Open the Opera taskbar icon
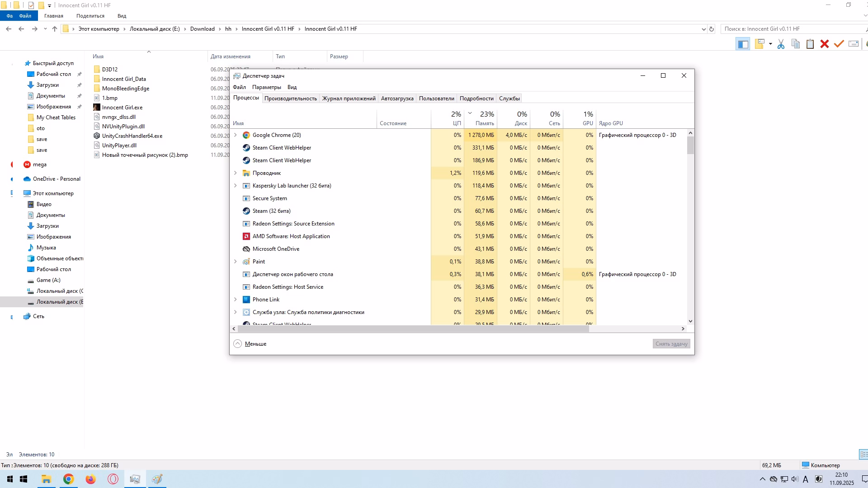868x488 pixels. pos(113,479)
